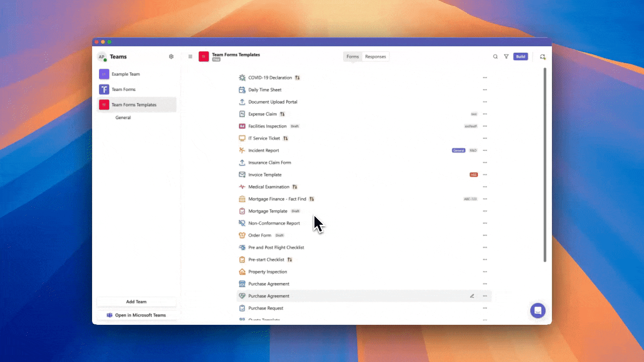
Task: Click the test tag on Expense Claim
Action: click(474, 114)
